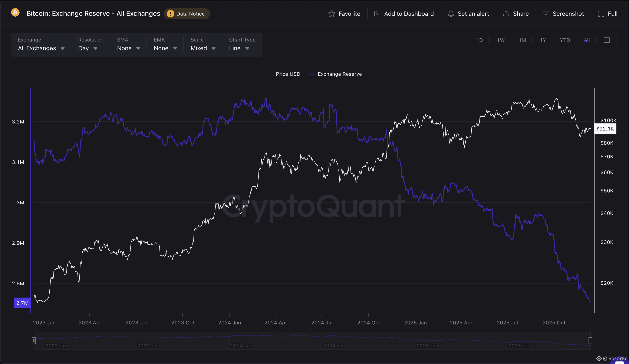Click the Bitcoin logo icon
The height and width of the screenshot is (364, 629).
coord(15,13)
